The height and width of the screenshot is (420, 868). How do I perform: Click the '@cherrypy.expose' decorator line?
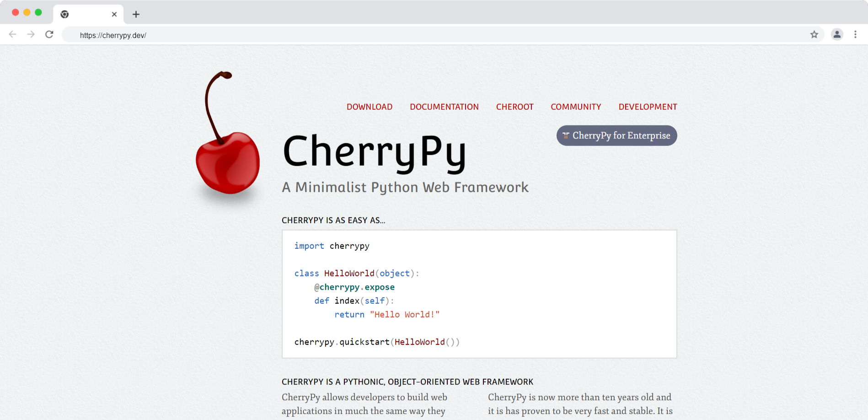(x=354, y=287)
